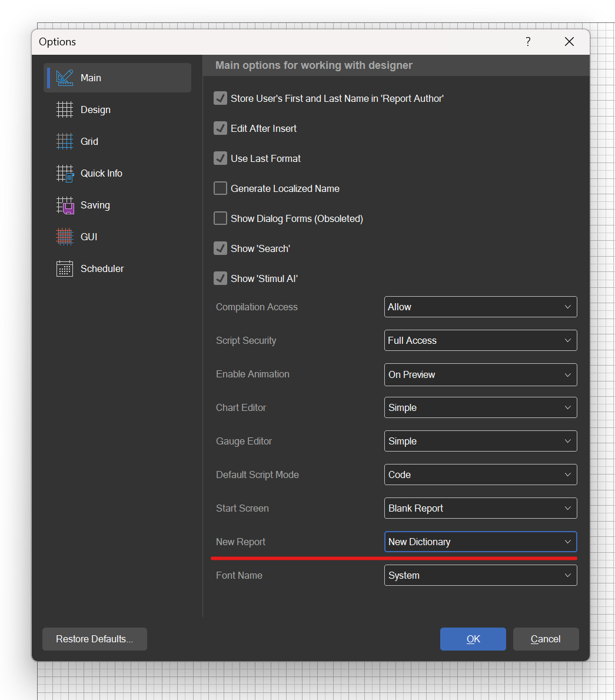Click the Main ruler-and-pencil icon
615x700 pixels.
pyautogui.click(x=65, y=78)
